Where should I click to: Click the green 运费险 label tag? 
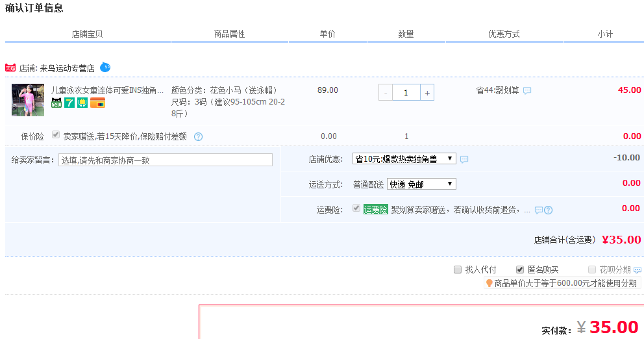click(x=375, y=210)
